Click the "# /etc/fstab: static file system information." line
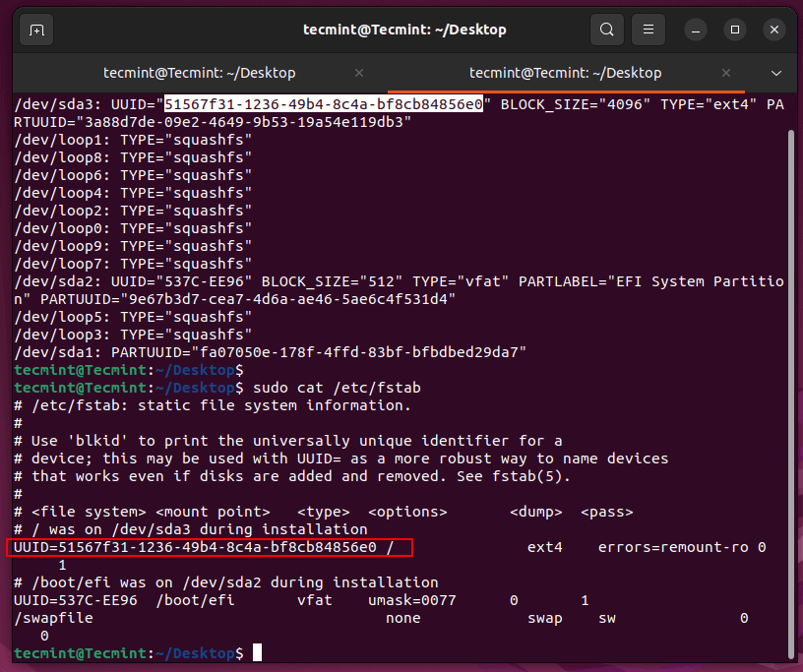The width and height of the screenshot is (803, 672). 213,405
